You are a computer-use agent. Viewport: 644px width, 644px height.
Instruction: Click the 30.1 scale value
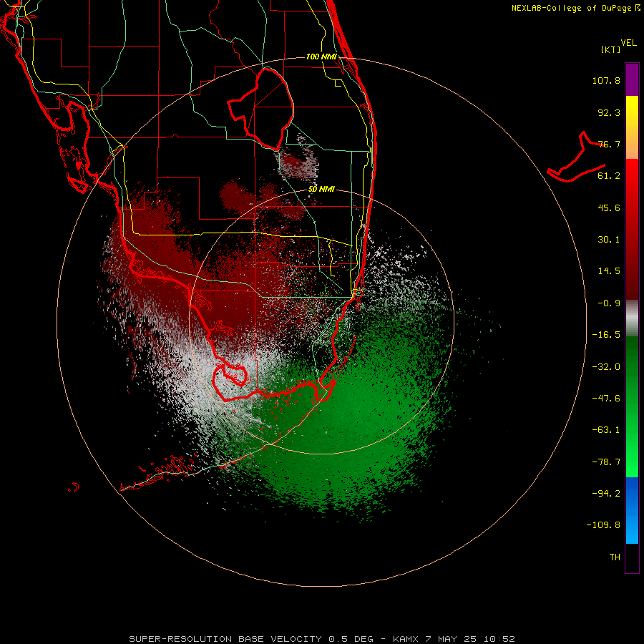click(x=609, y=240)
